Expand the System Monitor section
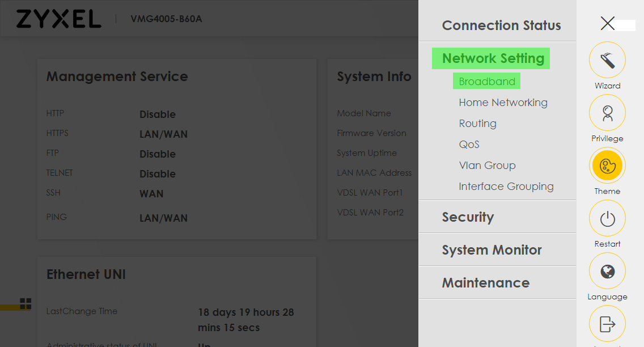Viewport: 644px width, 347px height. pyautogui.click(x=492, y=249)
